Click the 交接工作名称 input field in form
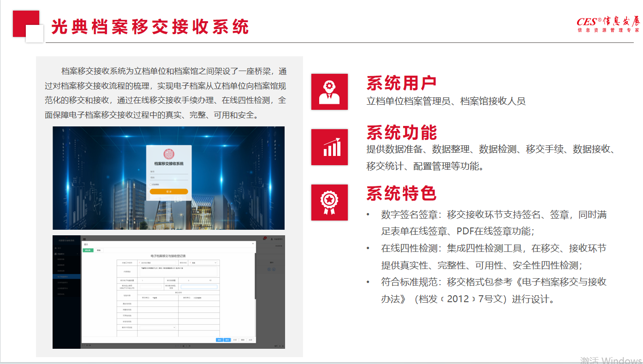The width and height of the screenshot is (643, 364). (x=158, y=263)
